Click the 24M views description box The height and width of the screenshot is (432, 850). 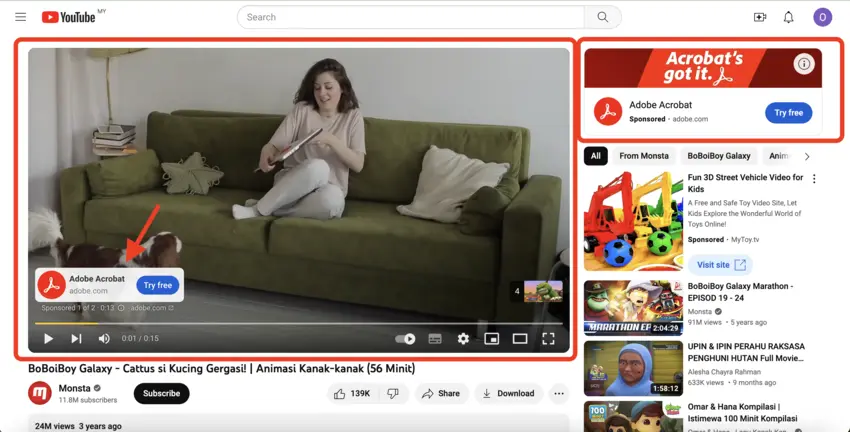pyautogui.click(x=299, y=423)
